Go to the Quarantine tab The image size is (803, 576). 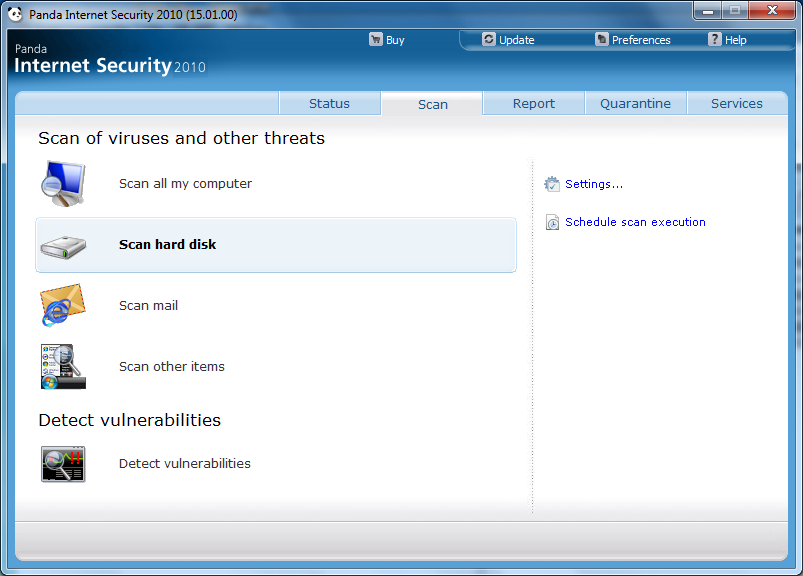point(635,104)
